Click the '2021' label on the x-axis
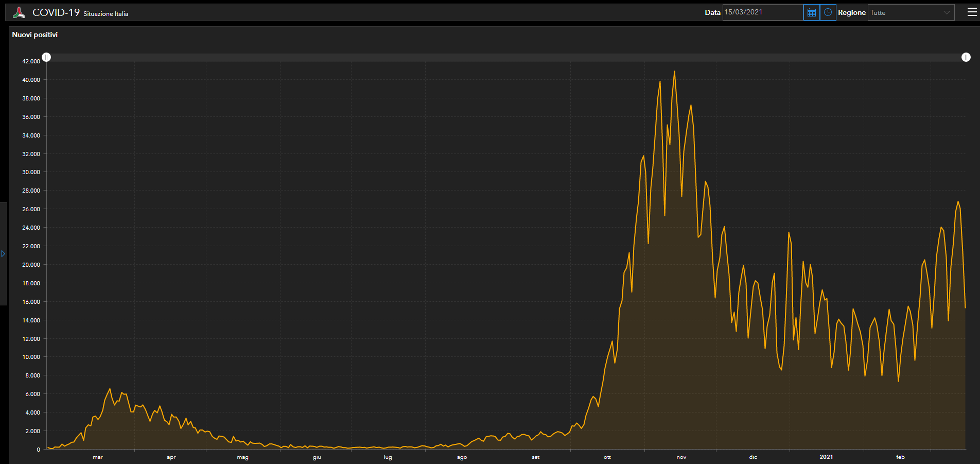This screenshot has height=464, width=980. tap(826, 457)
